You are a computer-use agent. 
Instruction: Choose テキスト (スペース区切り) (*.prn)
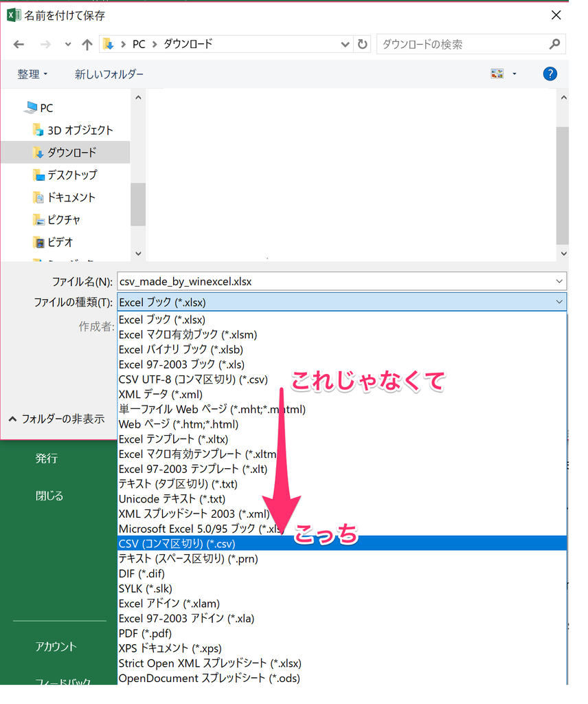click(x=342, y=558)
